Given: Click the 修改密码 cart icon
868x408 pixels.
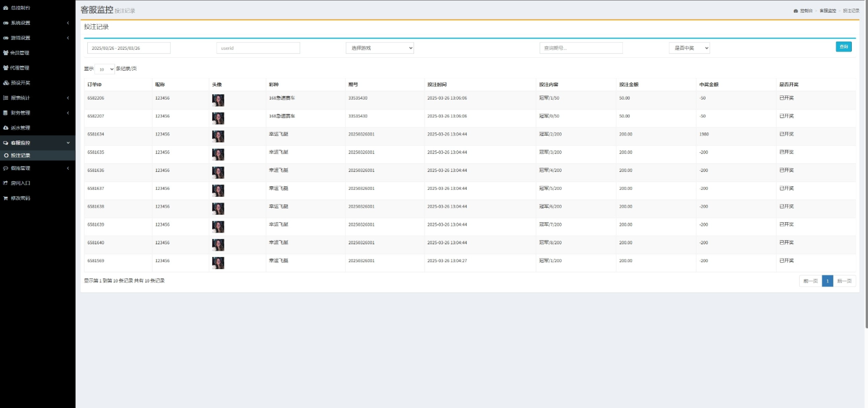Looking at the screenshot, I should (6, 198).
